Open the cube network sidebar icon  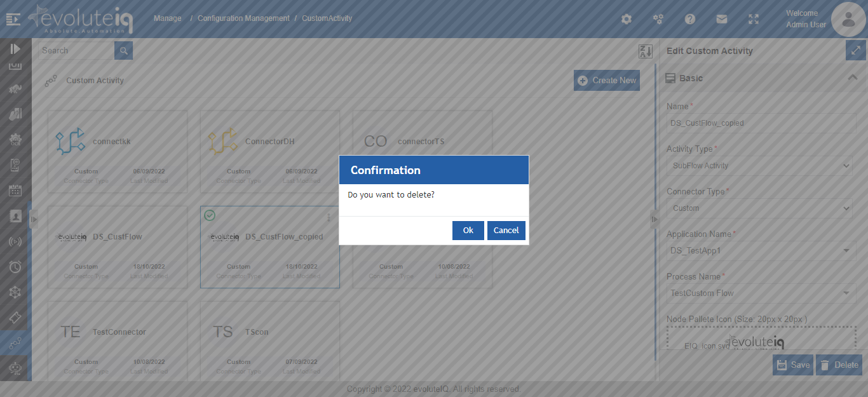(16, 292)
